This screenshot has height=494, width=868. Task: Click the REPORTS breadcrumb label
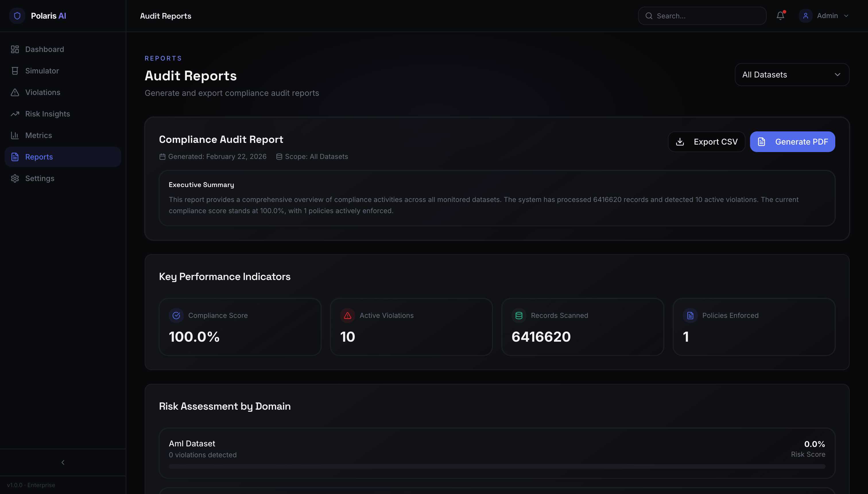163,58
